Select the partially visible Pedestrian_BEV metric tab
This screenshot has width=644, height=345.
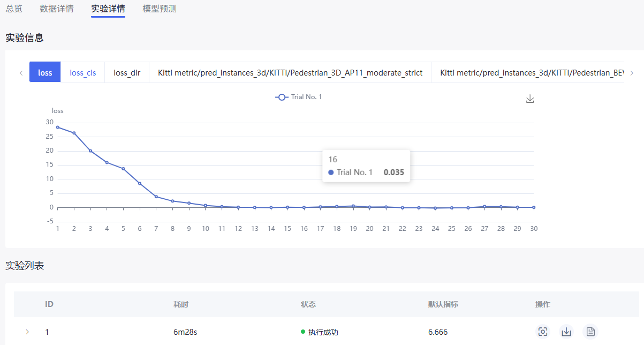(x=528, y=72)
